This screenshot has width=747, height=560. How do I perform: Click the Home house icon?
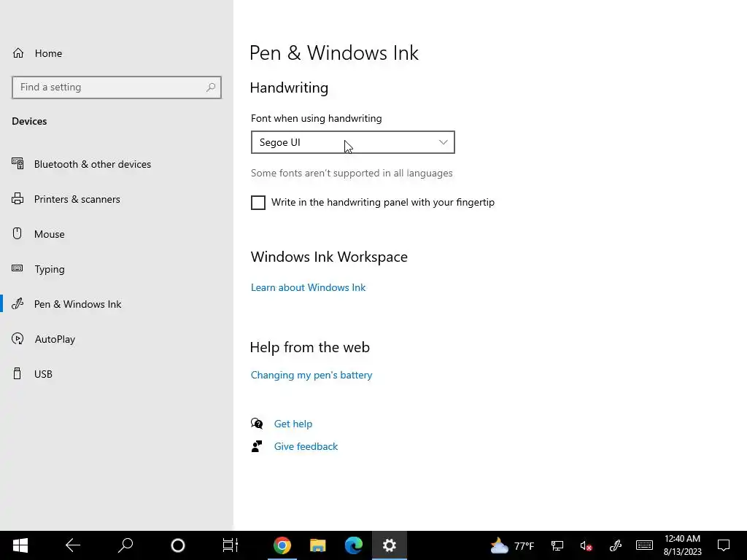point(18,52)
